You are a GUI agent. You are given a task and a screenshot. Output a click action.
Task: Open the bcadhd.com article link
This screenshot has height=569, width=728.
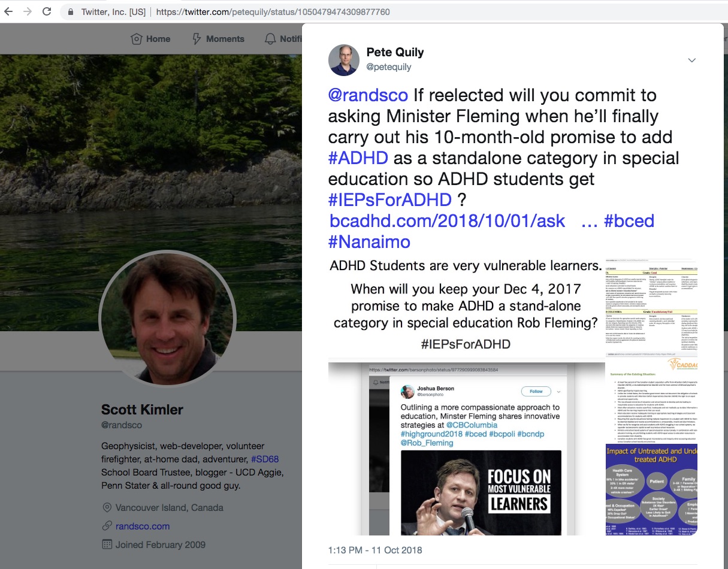point(447,220)
